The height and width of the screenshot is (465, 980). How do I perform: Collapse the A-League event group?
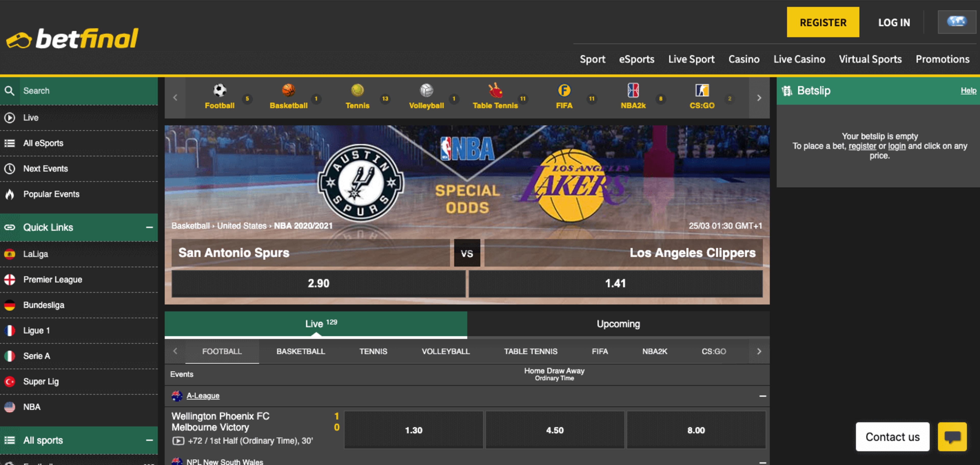coord(762,396)
